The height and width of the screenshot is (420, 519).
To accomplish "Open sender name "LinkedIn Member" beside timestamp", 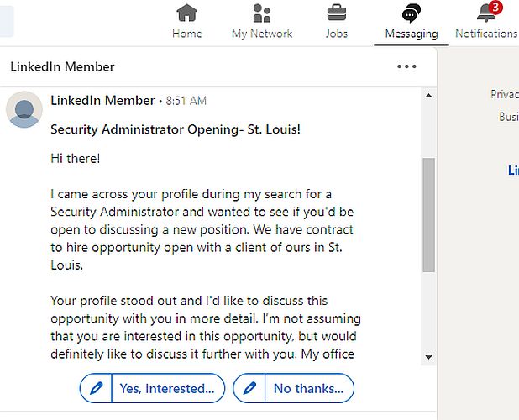I will [x=102, y=101].
